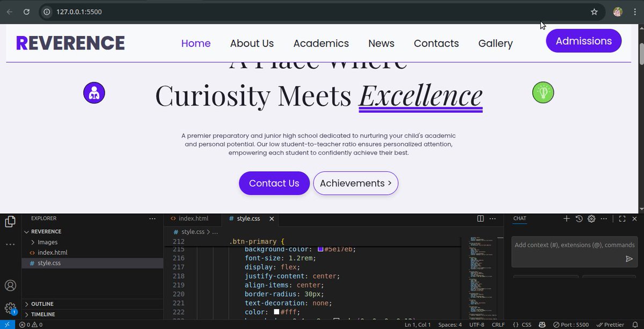Click the Prettier status bar item
Screen dimensions: 644x329
(x=610, y=325)
